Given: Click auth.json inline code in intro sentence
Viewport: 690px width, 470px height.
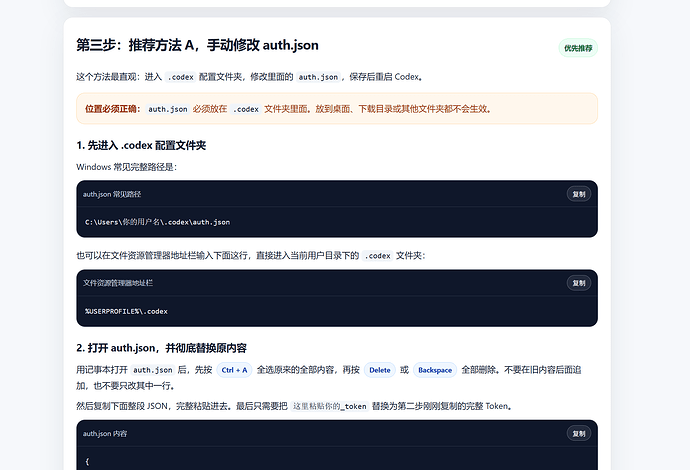Looking at the screenshot, I should click(x=318, y=77).
